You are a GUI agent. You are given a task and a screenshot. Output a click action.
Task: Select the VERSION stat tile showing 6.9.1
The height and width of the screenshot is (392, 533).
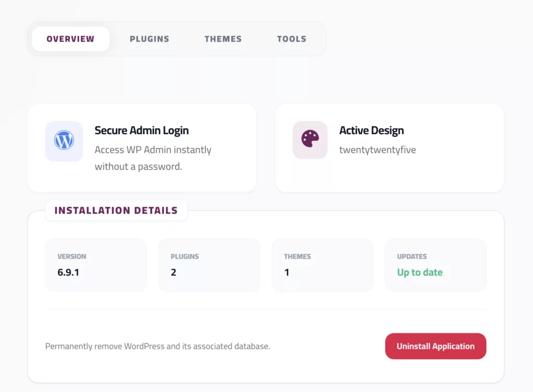[96, 265]
